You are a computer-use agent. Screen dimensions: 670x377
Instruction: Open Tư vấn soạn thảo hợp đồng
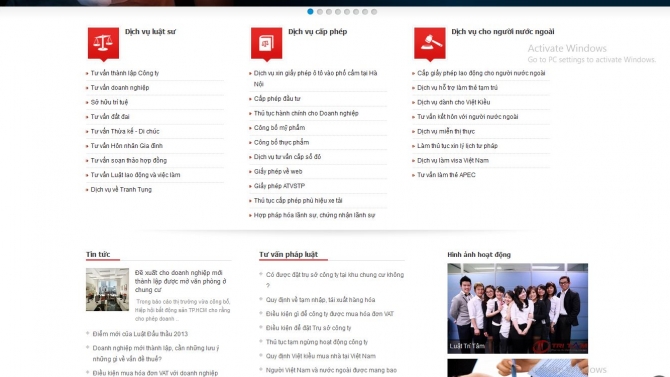point(129,160)
